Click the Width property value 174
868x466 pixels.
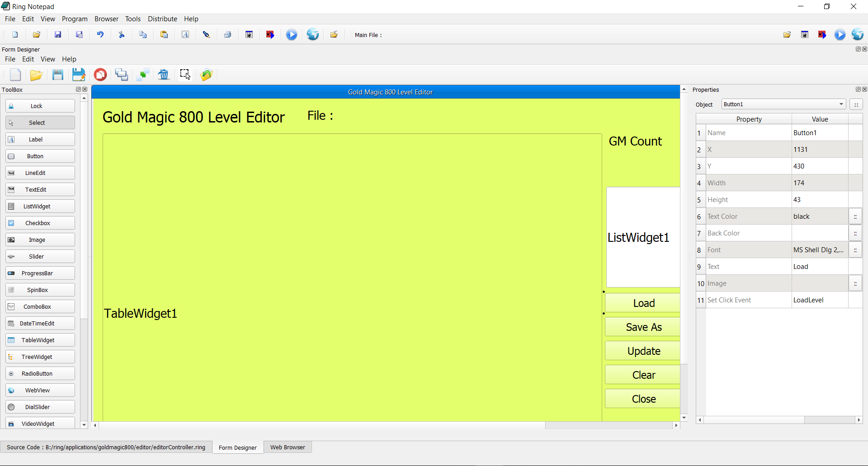(820, 183)
